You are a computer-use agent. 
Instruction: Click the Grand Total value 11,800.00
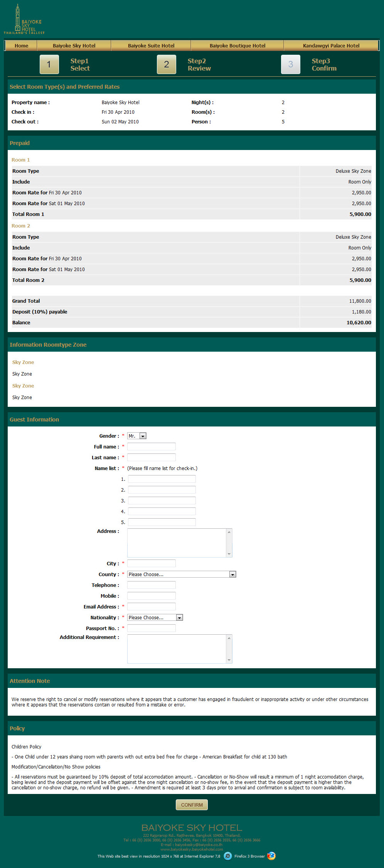(x=360, y=301)
